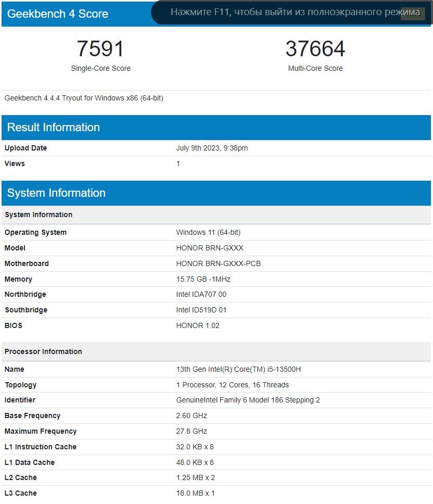Click the F11 fullscreen exit notification

click(292, 12)
